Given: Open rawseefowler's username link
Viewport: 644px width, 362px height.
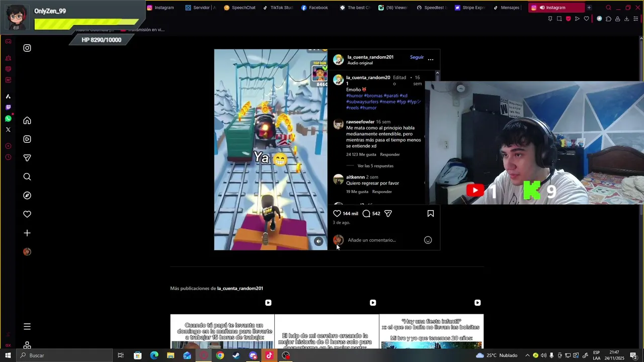Looking at the screenshot, I should point(360,122).
